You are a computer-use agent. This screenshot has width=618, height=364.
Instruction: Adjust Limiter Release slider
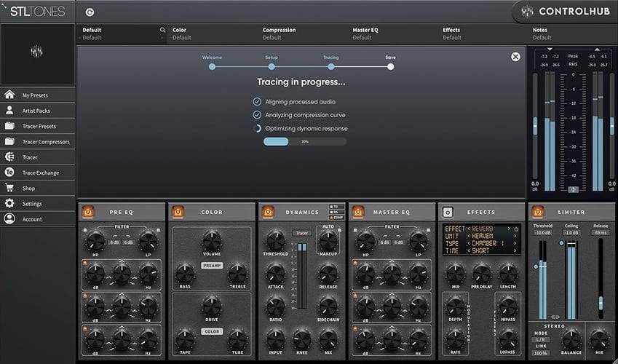coord(601,303)
